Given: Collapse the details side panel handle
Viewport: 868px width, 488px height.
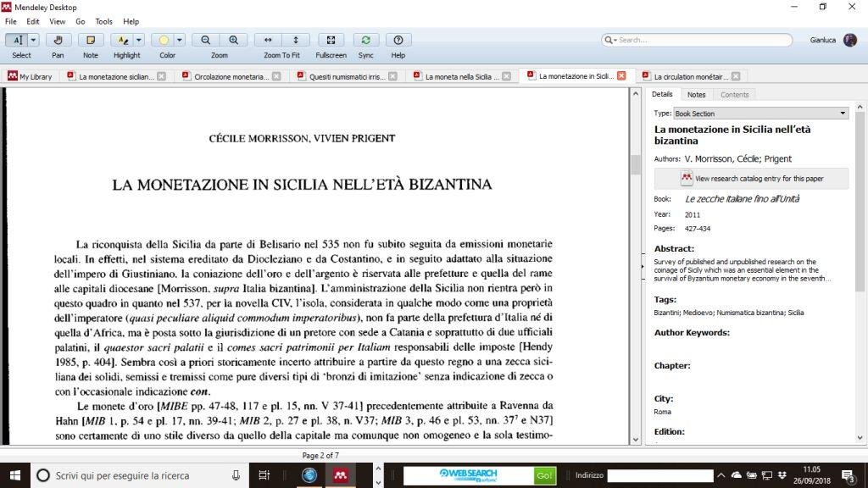Looking at the screenshot, I should 643,266.
